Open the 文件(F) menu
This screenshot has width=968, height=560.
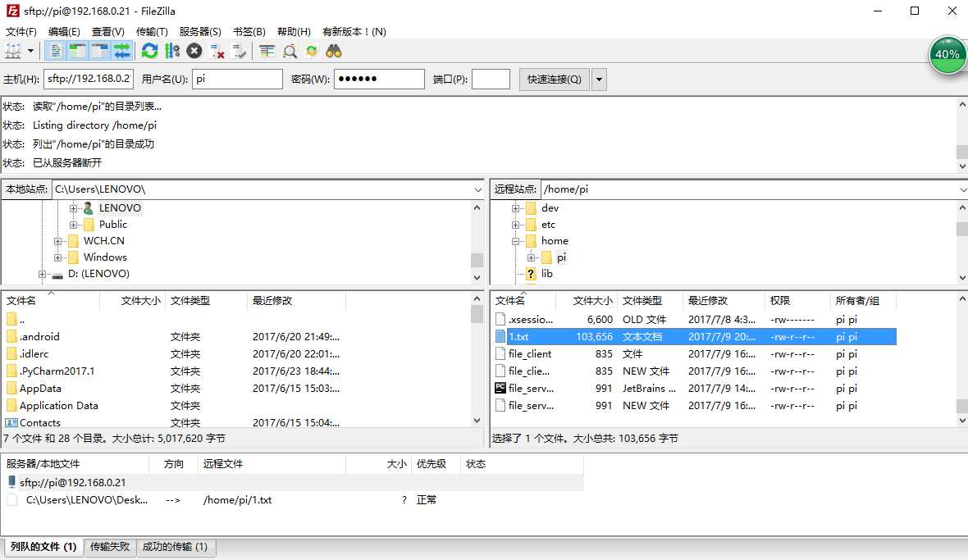[21, 31]
